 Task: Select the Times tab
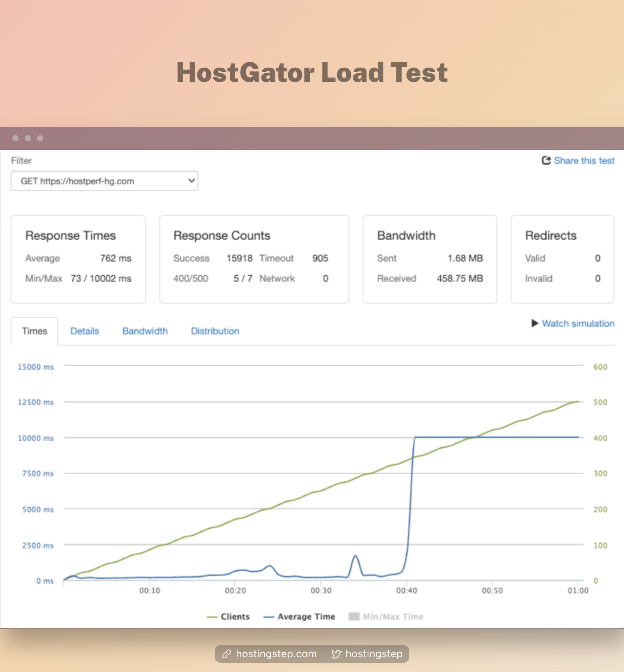34,331
